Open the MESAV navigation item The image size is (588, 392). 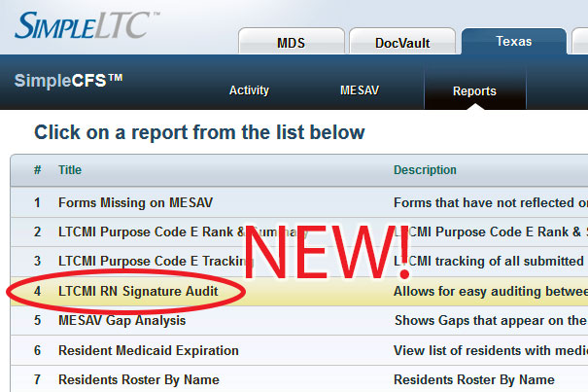[361, 90]
